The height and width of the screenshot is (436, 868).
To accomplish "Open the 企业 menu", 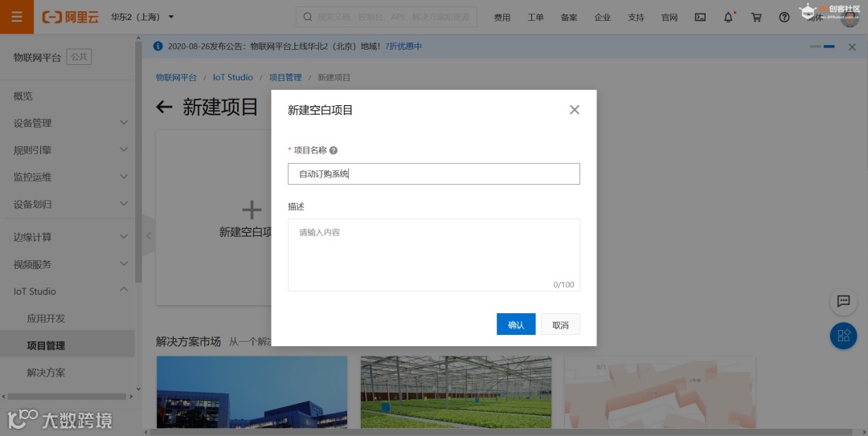I will pos(602,17).
